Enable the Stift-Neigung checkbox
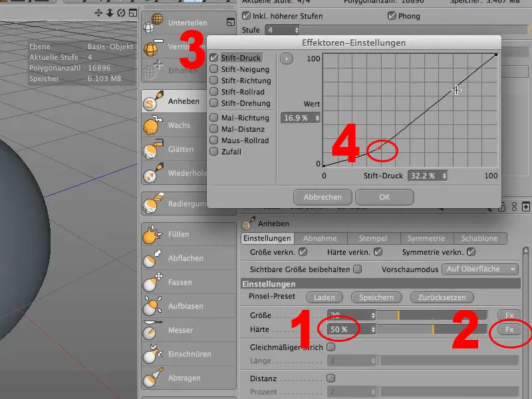Screen dimensions: 532x399 (213, 69)
